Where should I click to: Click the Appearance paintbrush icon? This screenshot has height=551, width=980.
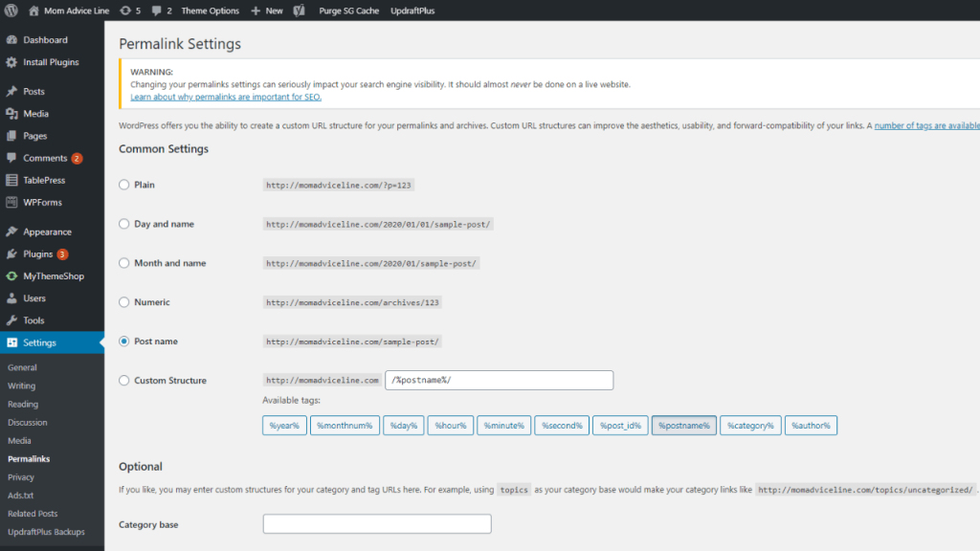pos(11,231)
